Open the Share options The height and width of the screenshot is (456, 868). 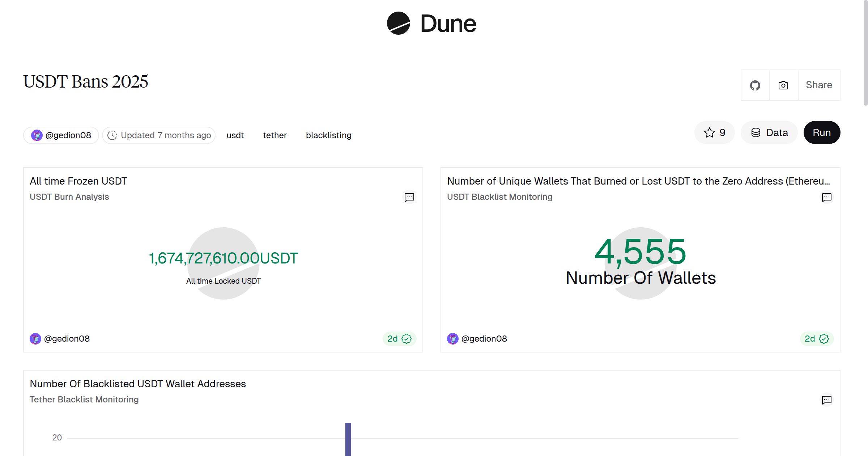point(819,85)
